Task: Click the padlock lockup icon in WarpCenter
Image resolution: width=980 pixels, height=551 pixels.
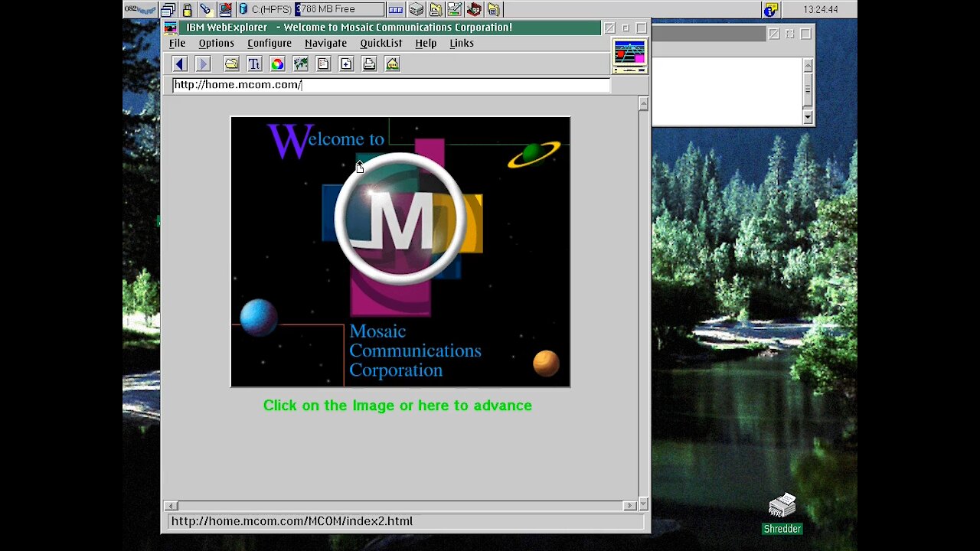Action: [187, 10]
